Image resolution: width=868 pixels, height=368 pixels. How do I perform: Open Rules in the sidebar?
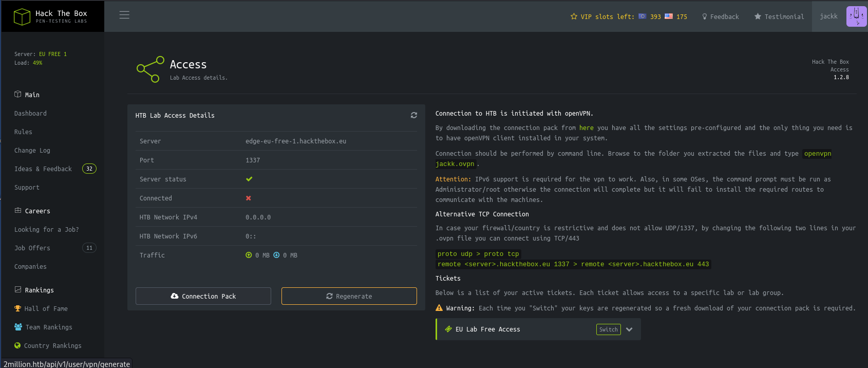coord(23,132)
